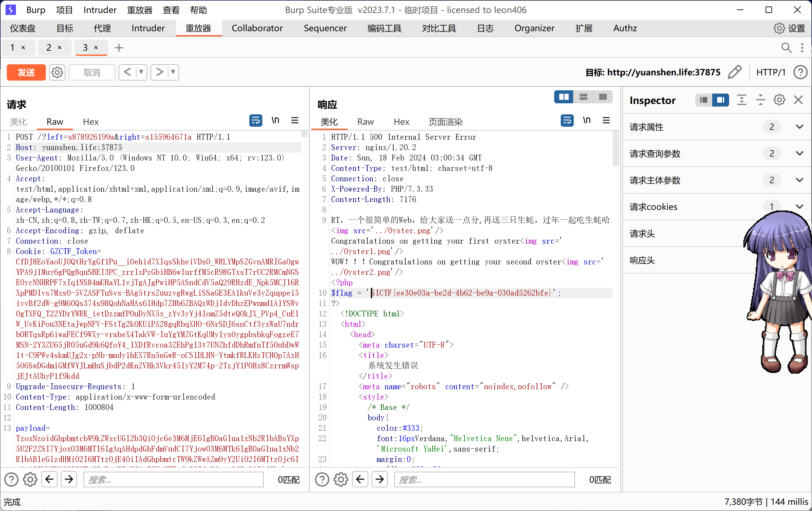Screen dimensions: 812x511
Task: Expand all Inspector sections icon
Action: [x=741, y=100]
